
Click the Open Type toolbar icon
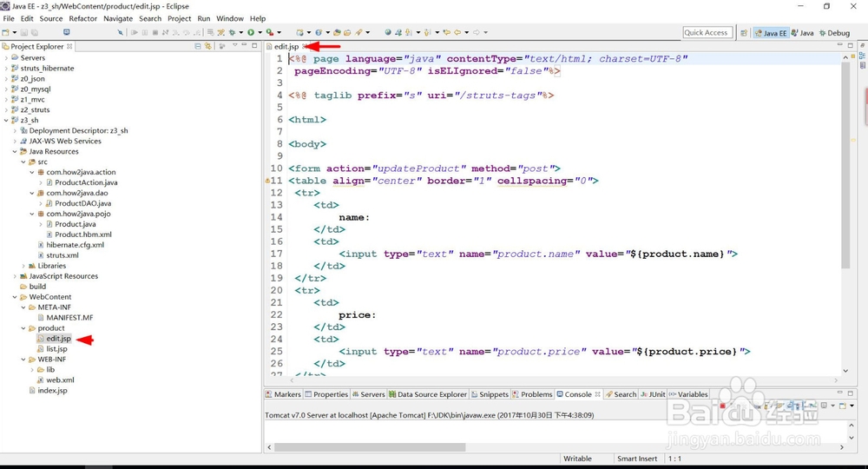click(x=337, y=32)
